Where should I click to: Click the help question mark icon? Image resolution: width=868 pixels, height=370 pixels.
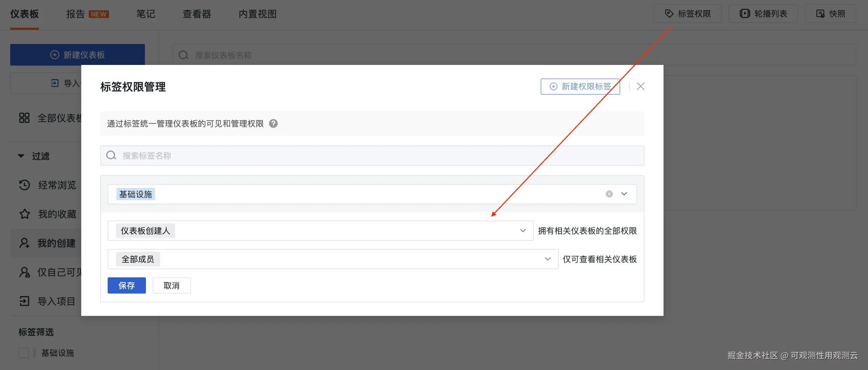273,124
